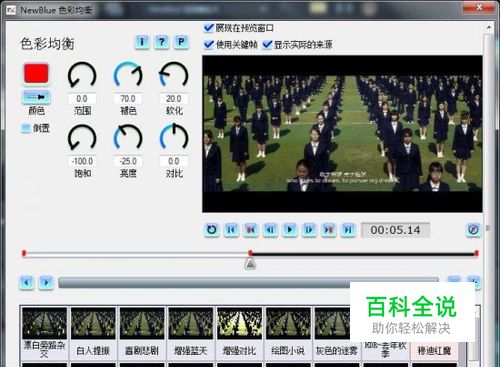Viewport: 500px width, 367px height.
Task: Click the loop playback button
Action: [x=212, y=230]
